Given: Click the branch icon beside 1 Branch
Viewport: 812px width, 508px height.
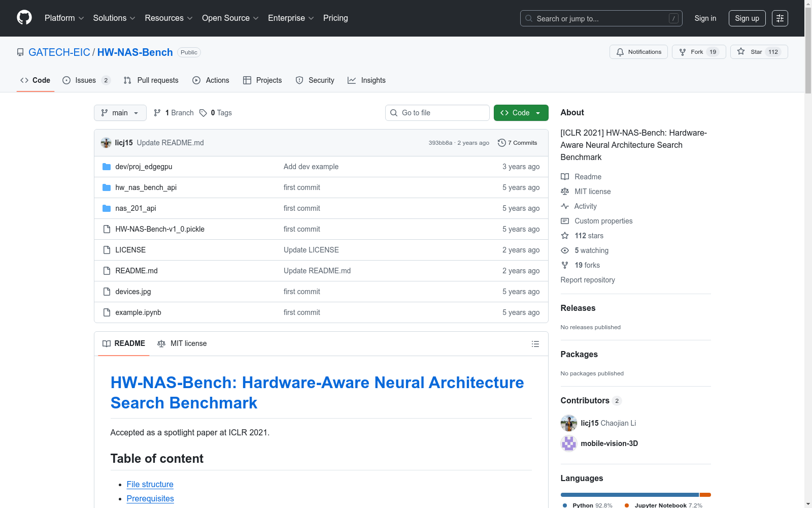Looking at the screenshot, I should coord(157,113).
